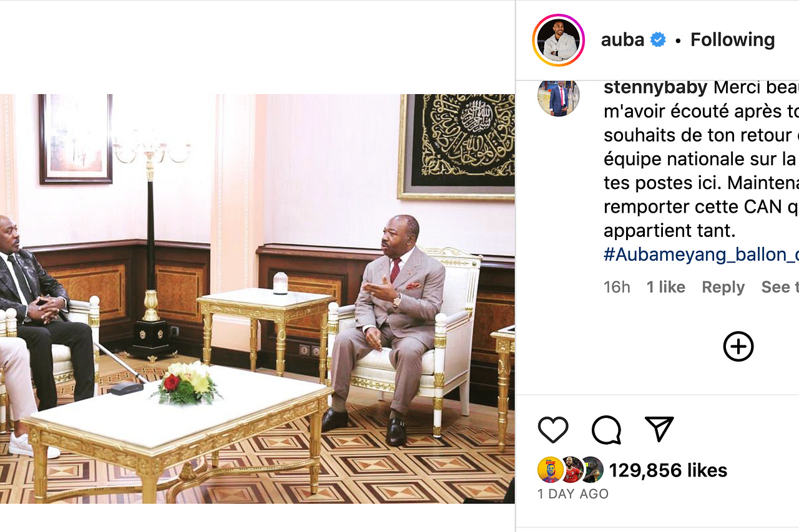
Task: Click the heart like icon
Action: 553,430
